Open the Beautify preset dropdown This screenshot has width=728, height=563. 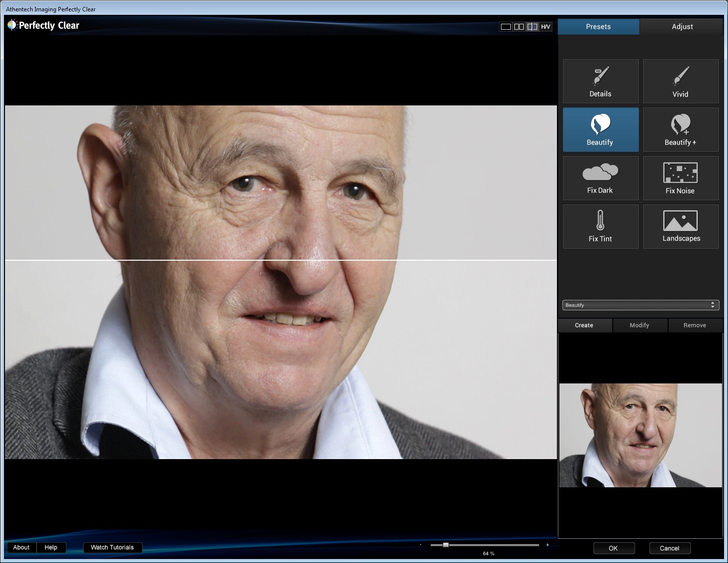pyautogui.click(x=640, y=305)
